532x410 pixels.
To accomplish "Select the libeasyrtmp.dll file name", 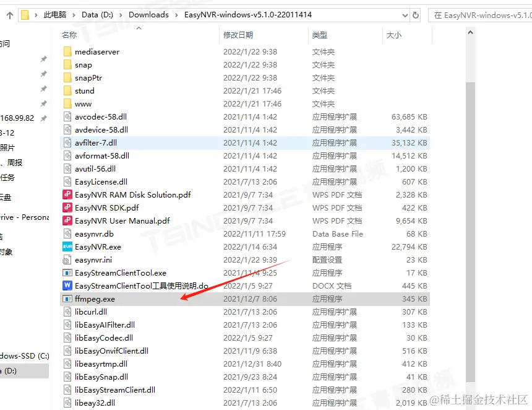I will click(101, 364).
